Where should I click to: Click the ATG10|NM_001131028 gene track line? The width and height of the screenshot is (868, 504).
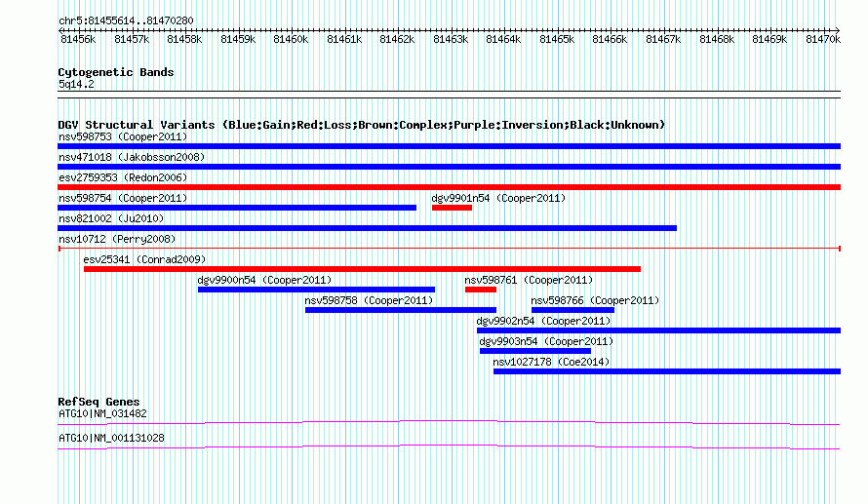(x=449, y=447)
